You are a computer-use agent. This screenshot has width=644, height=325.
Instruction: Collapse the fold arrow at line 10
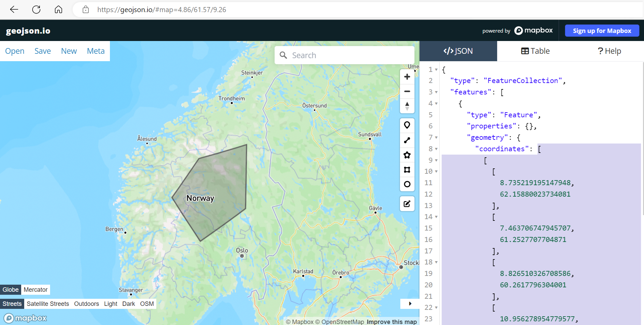(x=436, y=172)
